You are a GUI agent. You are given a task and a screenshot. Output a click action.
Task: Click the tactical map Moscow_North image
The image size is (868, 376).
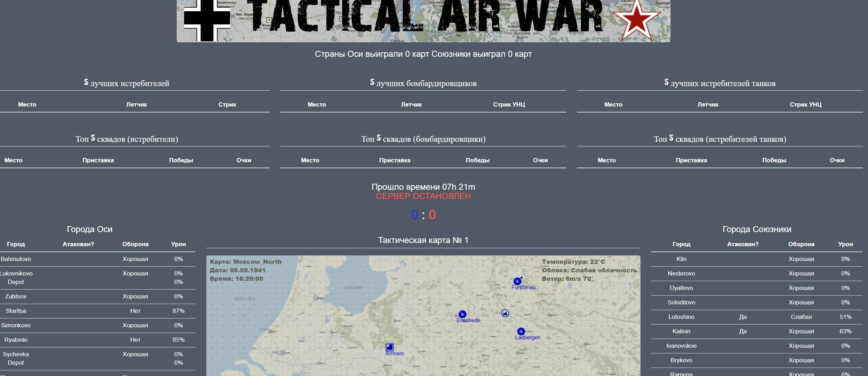point(423,316)
